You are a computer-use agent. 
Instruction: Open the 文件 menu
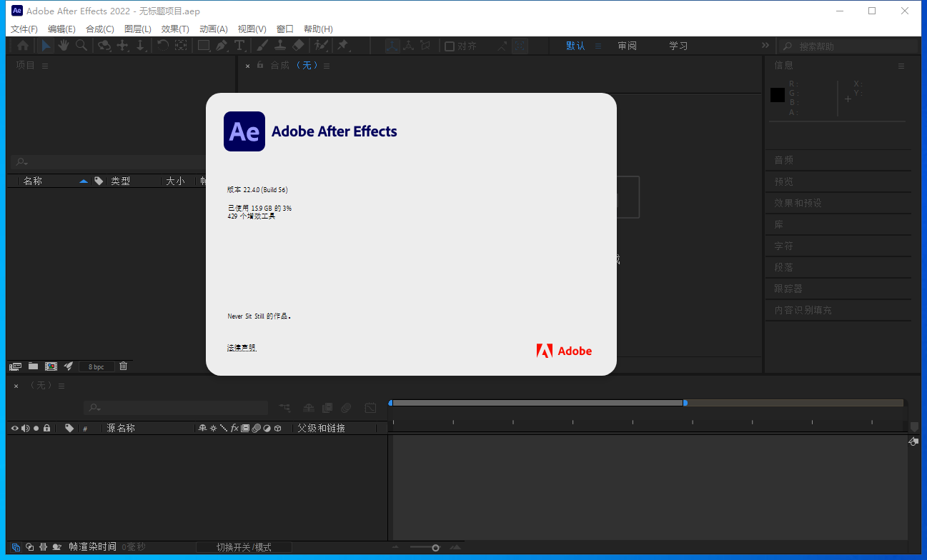click(24, 29)
